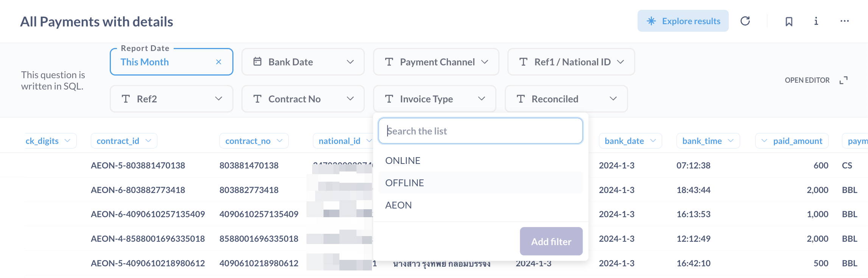Open the three-dot more options menu
This screenshot has height=278, width=868.
845,21
